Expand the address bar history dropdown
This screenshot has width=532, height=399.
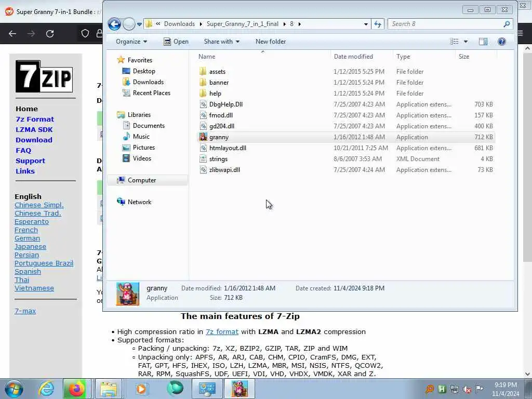366,24
